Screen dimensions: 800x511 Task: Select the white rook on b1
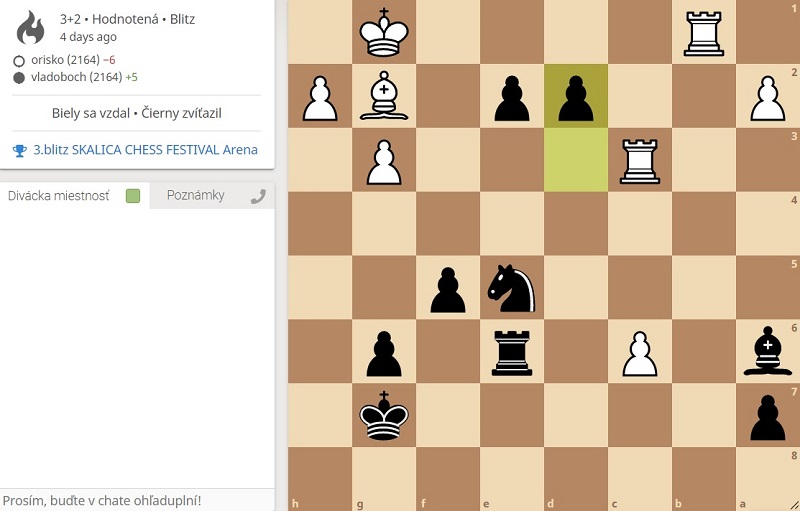click(x=704, y=33)
